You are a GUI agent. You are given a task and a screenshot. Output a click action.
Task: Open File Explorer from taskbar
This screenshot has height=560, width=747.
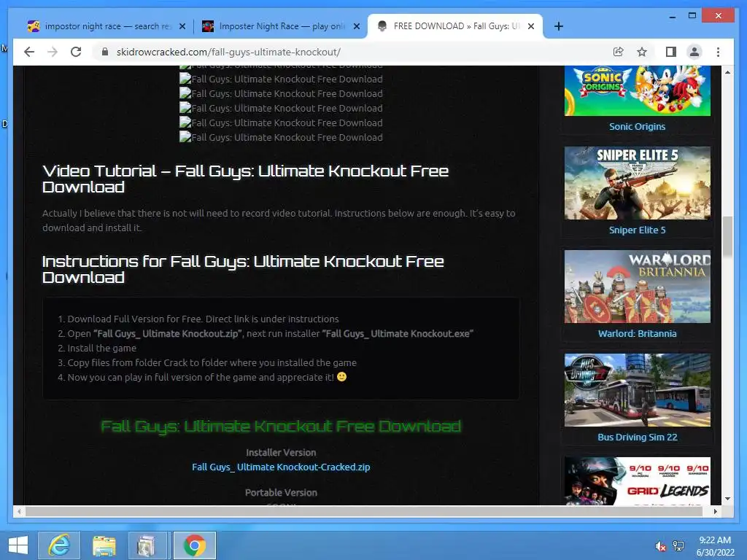(104, 545)
